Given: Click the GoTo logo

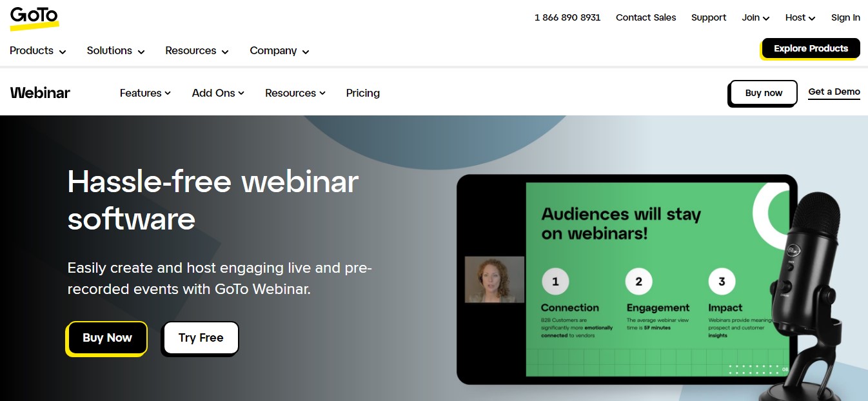Looking at the screenshot, I should point(34,17).
